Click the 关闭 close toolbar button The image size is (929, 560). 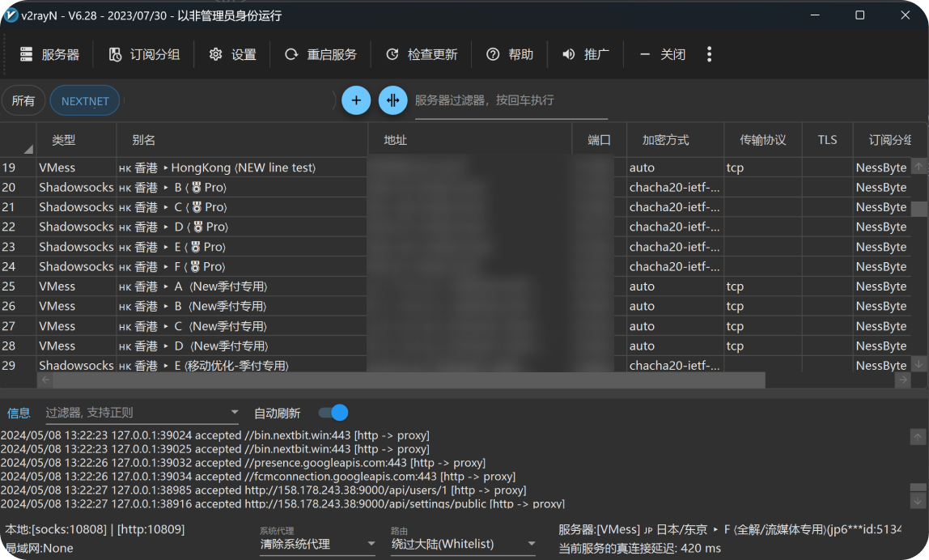(663, 54)
